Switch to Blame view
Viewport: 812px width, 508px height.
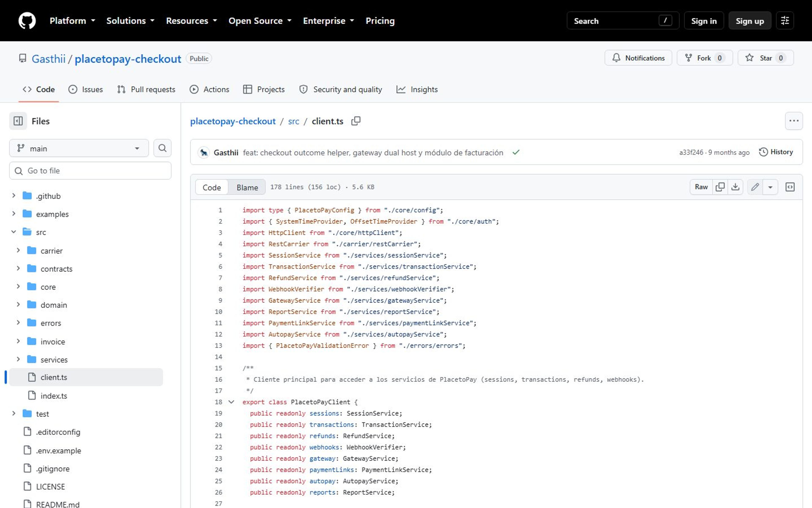click(x=247, y=187)
